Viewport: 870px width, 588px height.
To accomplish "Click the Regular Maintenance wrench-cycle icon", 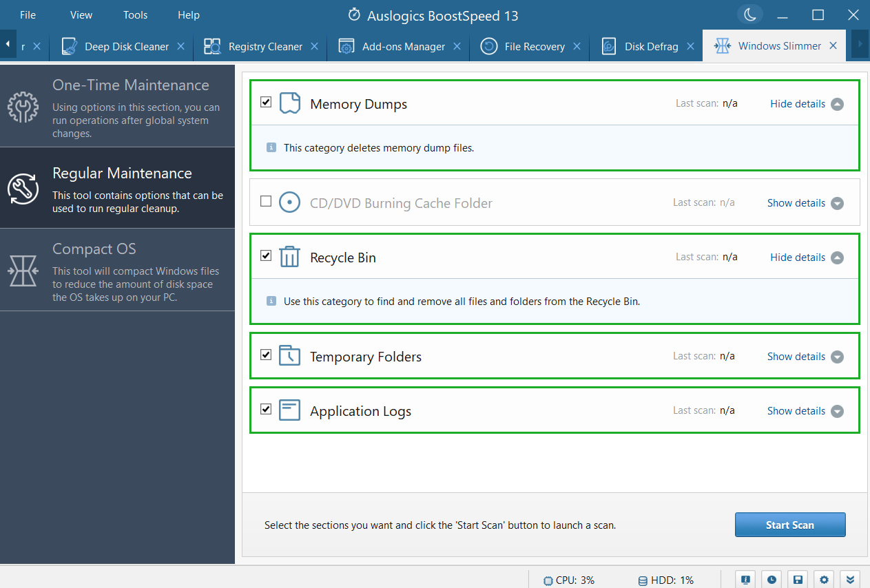I will [23, 189].
